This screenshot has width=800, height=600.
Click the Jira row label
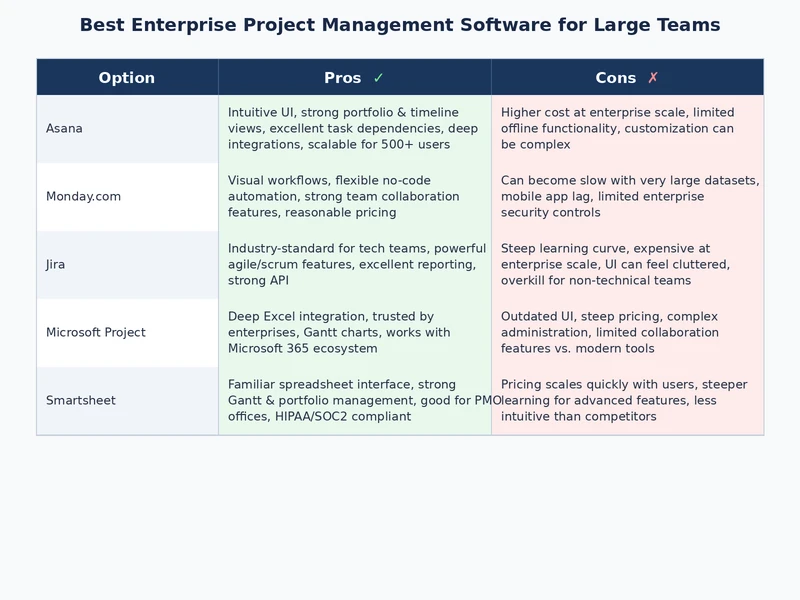coord(56,265)
